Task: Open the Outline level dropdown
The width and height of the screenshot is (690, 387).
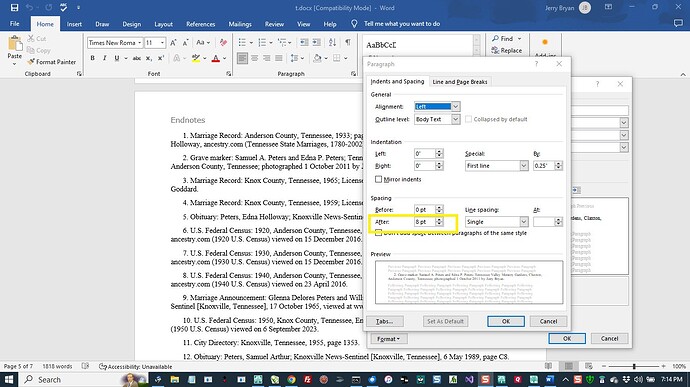Action: pos(456,119)
